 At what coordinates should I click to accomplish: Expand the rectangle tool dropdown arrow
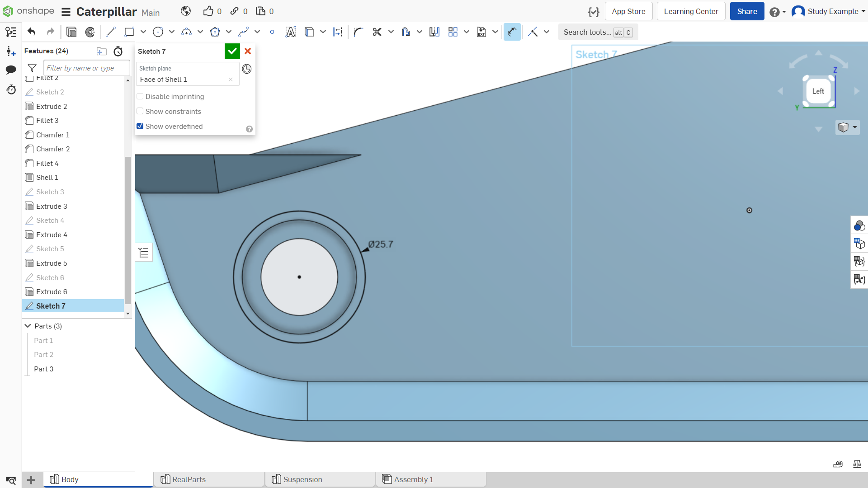143,32
